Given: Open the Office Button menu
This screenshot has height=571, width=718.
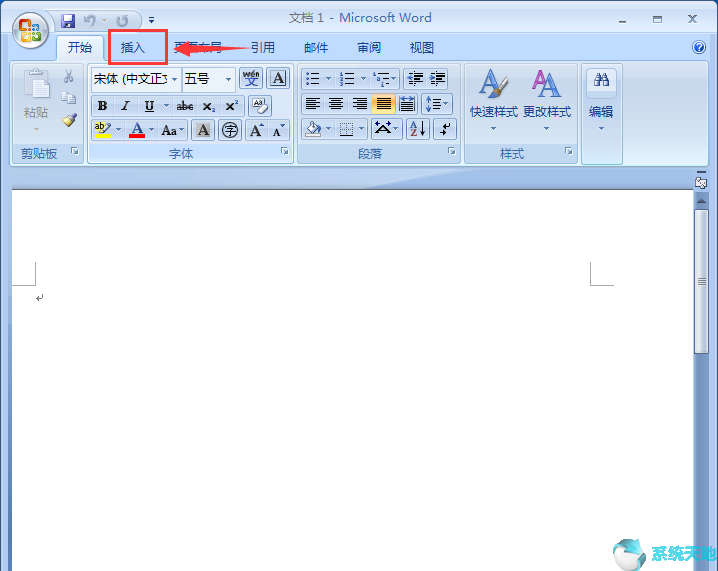Looking at the screenshot, I should coord(30,30).
